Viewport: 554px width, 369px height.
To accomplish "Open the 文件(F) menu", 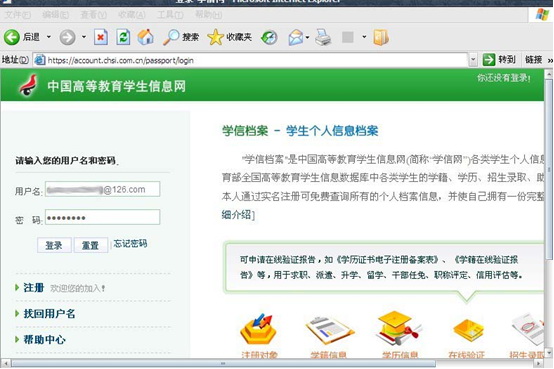I will 18,15.
